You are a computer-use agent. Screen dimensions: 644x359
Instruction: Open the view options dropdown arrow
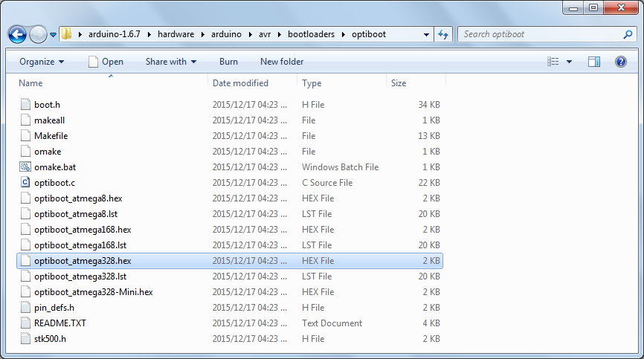coord(569,62)
